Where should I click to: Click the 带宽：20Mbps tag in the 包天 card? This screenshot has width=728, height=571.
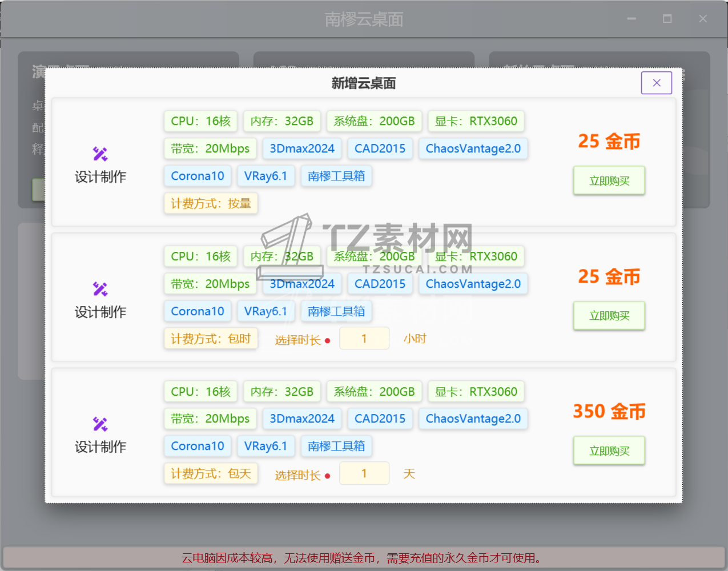pyautogui.click(x=210, y=419)
